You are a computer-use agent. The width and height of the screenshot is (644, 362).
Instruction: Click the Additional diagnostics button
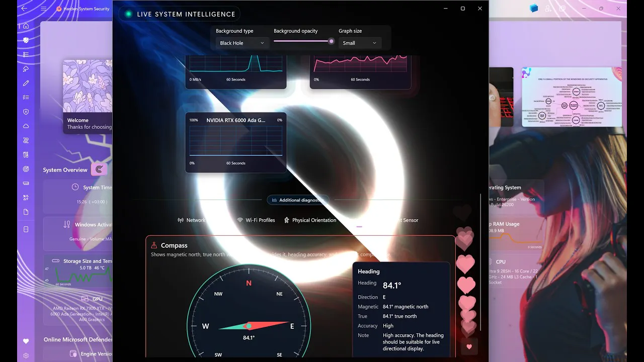tap(298, 200)
